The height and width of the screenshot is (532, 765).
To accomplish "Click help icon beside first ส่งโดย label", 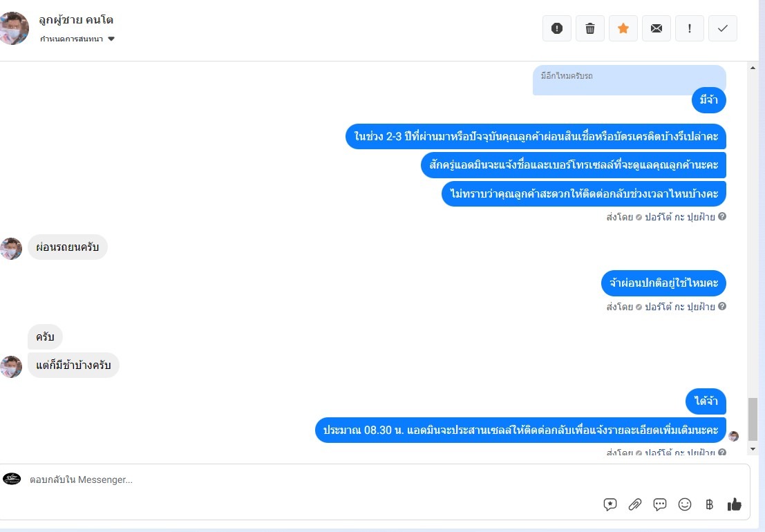I will point(722,216).
